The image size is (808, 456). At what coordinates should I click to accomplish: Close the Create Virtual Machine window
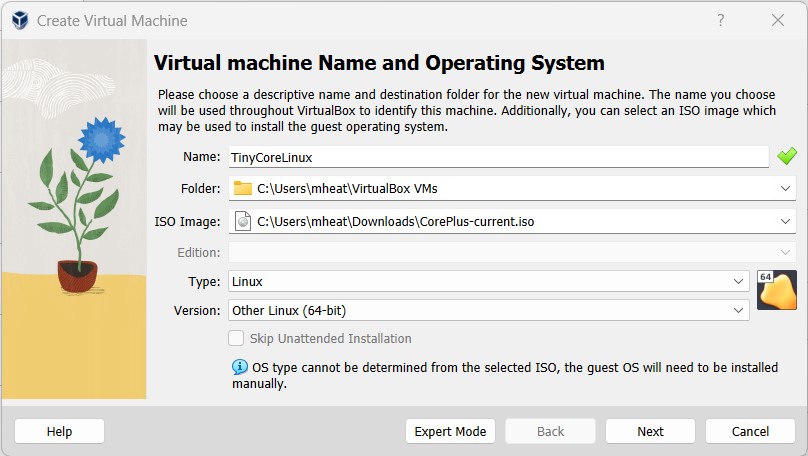coord(778,20)
